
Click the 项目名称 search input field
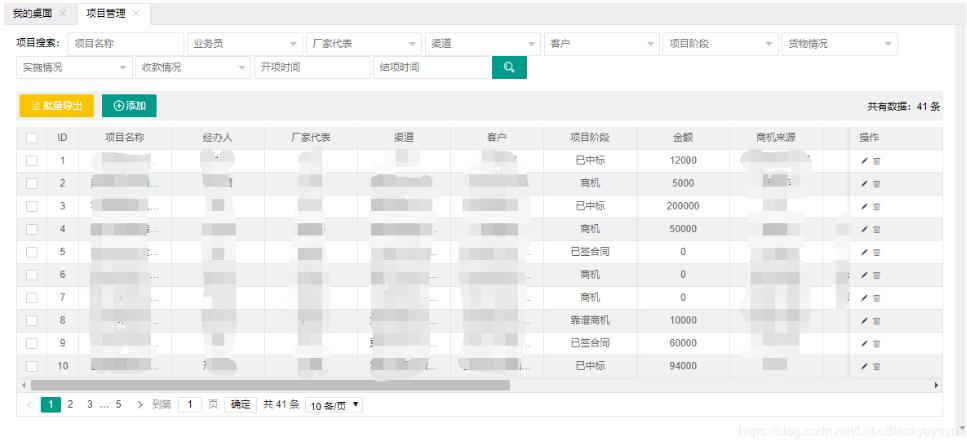point(126,44)
